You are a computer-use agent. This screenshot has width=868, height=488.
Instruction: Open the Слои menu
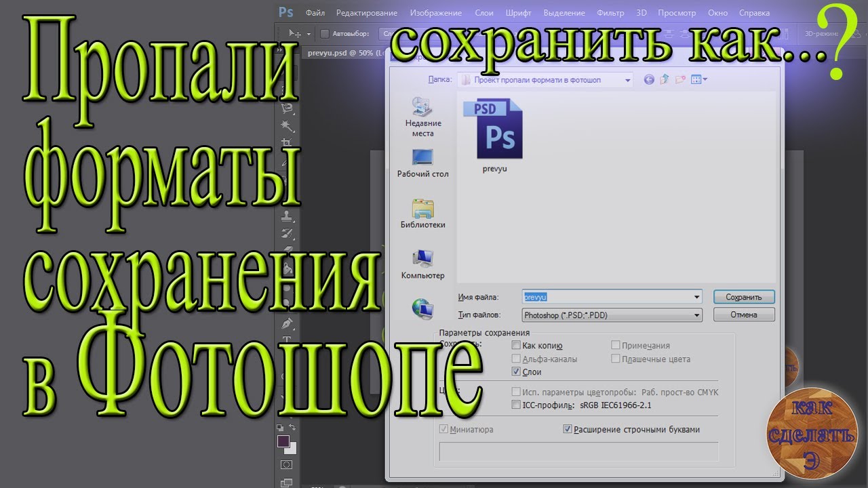[484, 13]
